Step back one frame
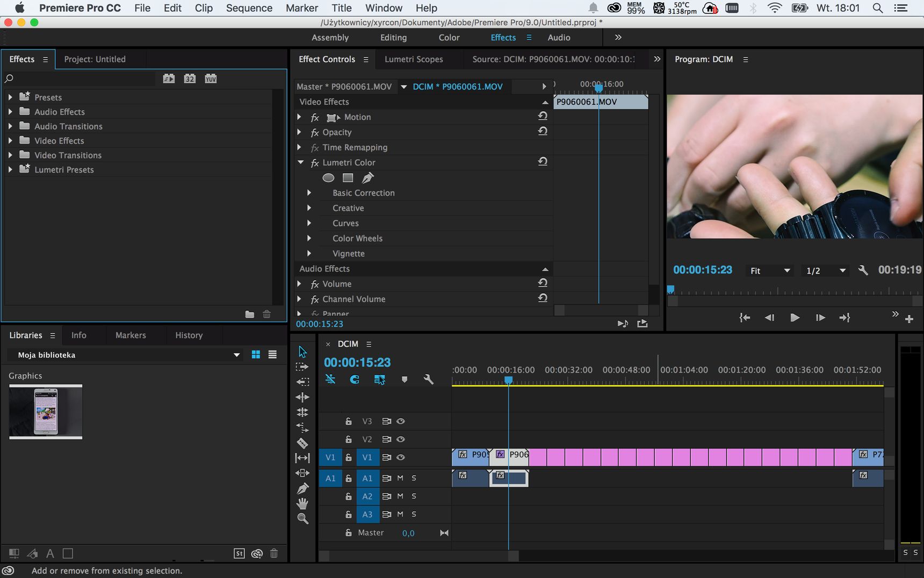Screen dimensions: 924x578 pyautogui.click(x=769, y=318)
